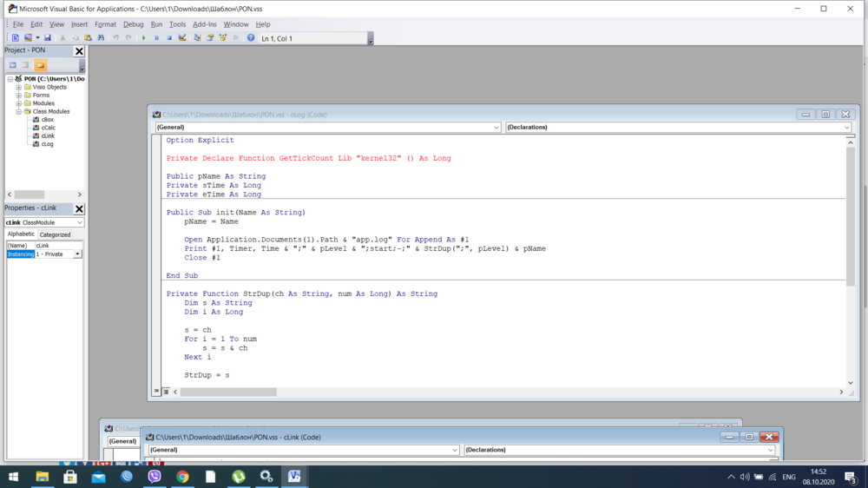This screenshot has height=488, width=868.
Task: Toggle Folders button in Project panel
Action: [x=40, y=65]
